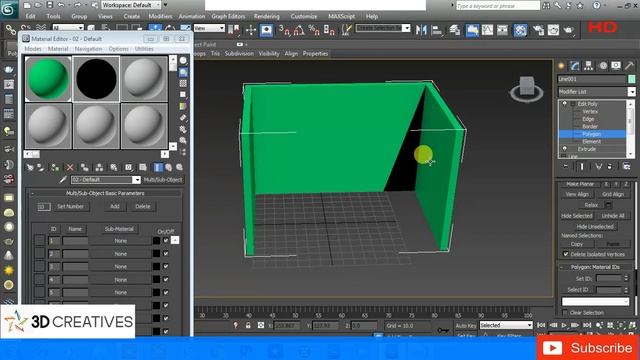Toggle the Angle Snap icon

(x=299, y=30)
